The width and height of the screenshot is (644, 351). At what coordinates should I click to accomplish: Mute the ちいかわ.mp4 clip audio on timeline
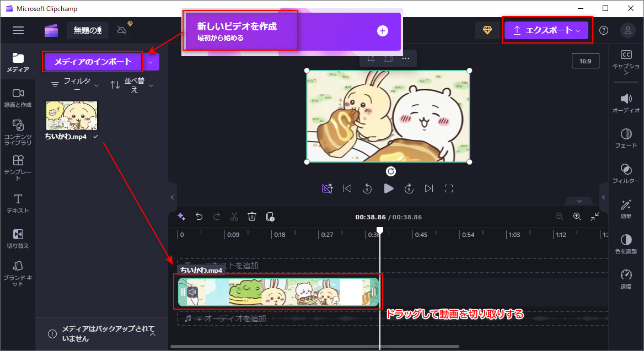point(192,292)
